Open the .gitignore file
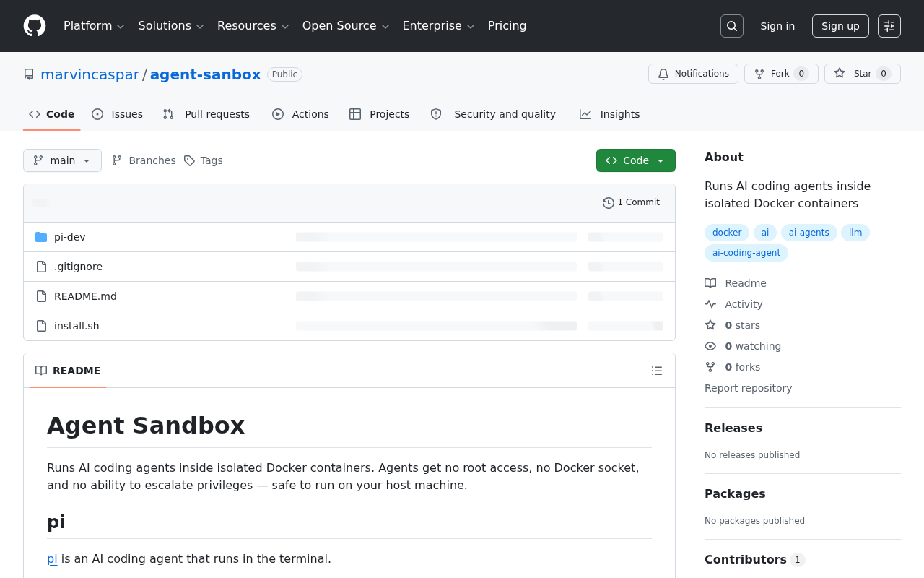Viewport: 924px width, 578px height. (x=78, y=267)
